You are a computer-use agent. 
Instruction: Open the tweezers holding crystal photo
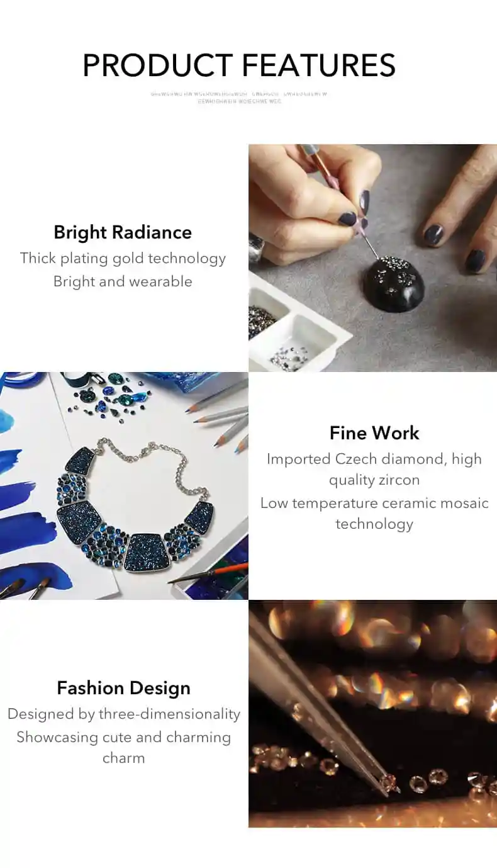(x=372, y=713)
